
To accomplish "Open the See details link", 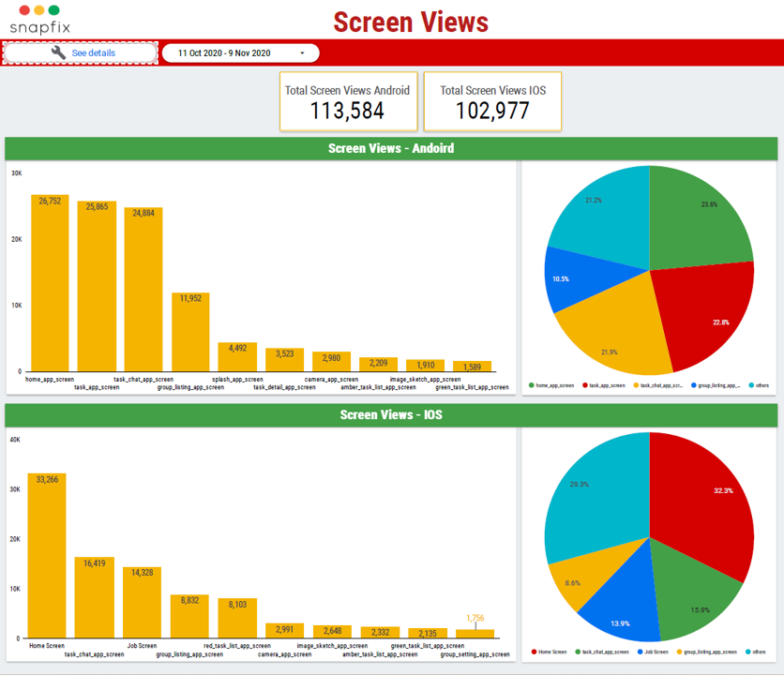I will [93, 53].
